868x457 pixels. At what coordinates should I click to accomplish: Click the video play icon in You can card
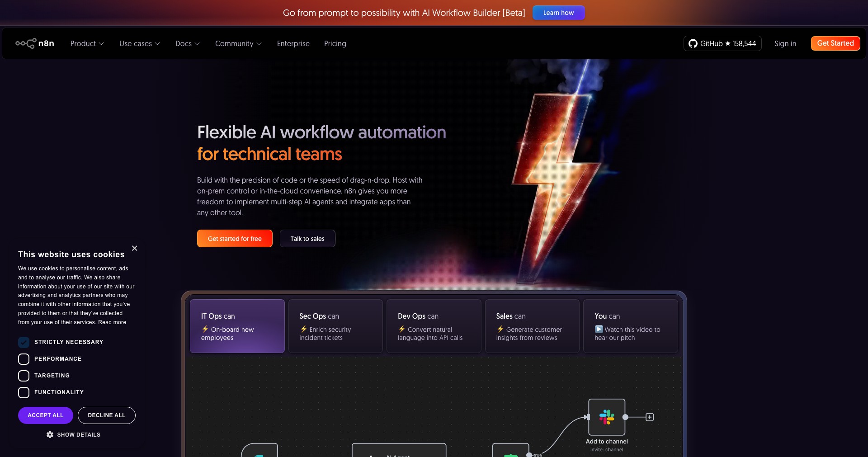[x=599, y=329]
